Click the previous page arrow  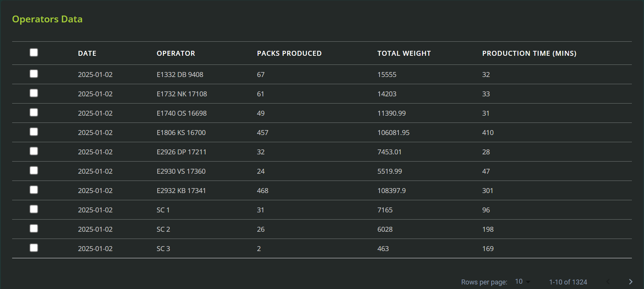[x=608, y=282]
